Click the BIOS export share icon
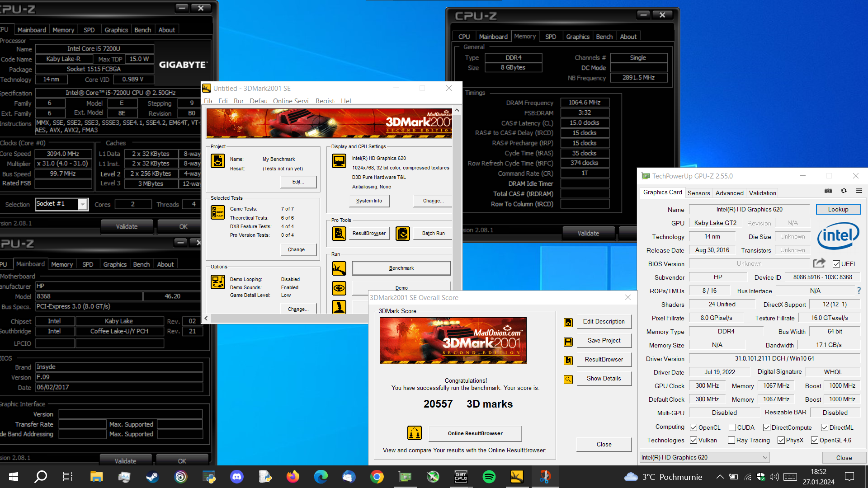This screenshot has width=868, height=488. 819,263
